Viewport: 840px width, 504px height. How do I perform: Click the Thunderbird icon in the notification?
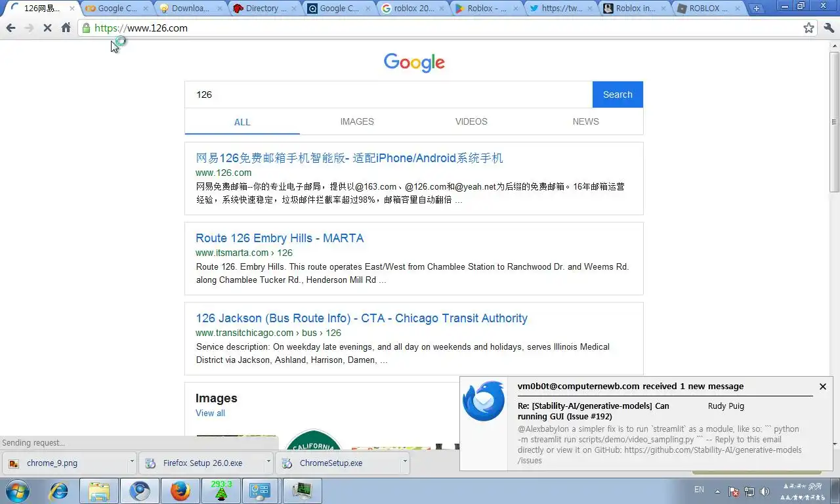click(484, 401)
